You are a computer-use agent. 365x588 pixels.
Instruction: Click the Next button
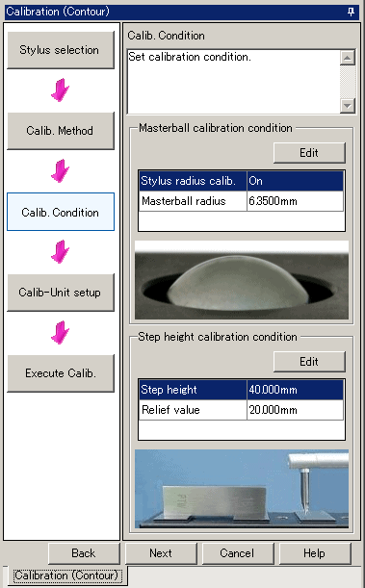click(x=161, y=553)
